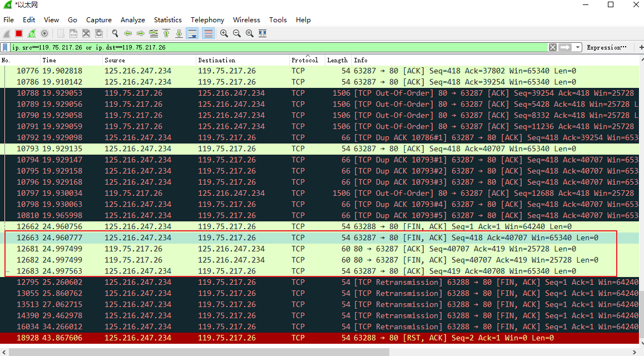Click the horizontal scrollbar of packet list
This screenshot has width=644, height=356.
point(199,352)
